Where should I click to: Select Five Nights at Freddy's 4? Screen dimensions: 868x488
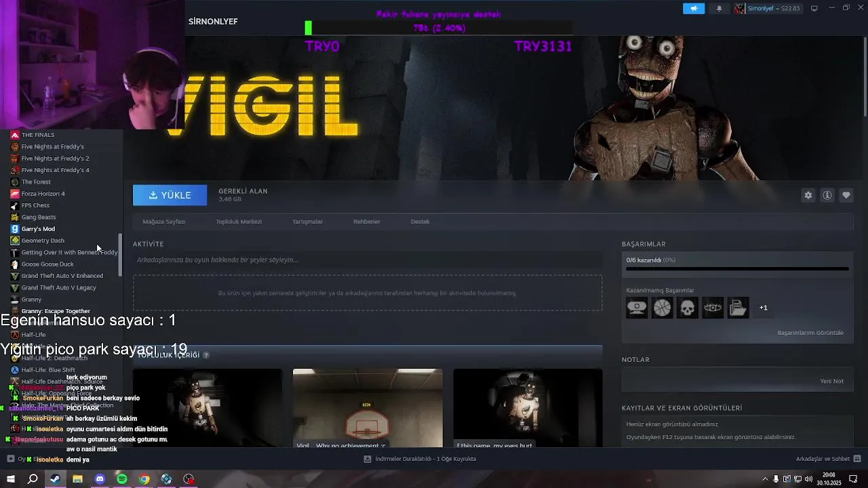55,170
